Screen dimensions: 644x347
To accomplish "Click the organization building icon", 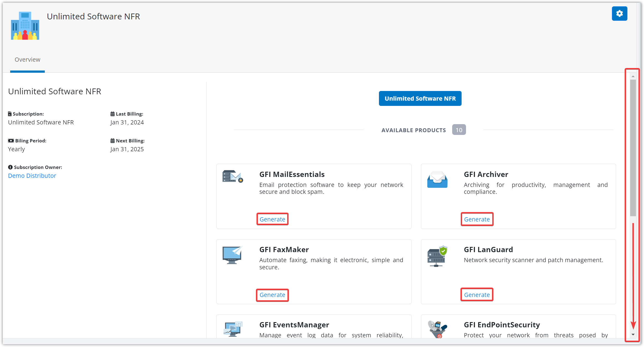I will point(25,26).
